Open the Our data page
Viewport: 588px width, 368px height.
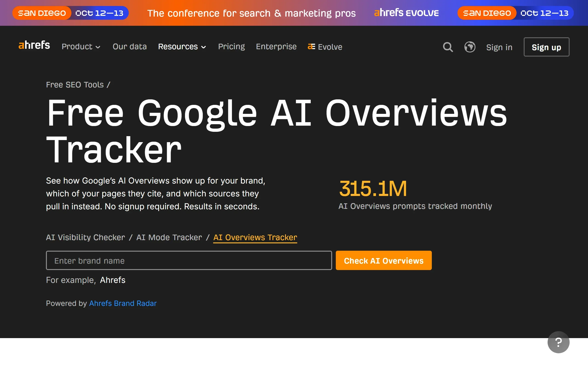coord(130,47)
